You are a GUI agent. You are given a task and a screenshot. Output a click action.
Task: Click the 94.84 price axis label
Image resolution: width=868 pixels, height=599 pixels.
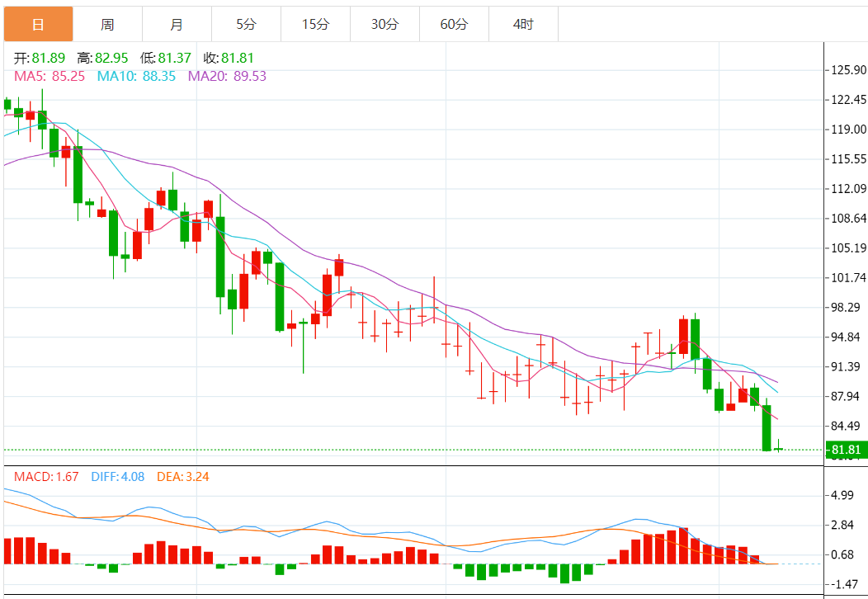pos(846,337)
